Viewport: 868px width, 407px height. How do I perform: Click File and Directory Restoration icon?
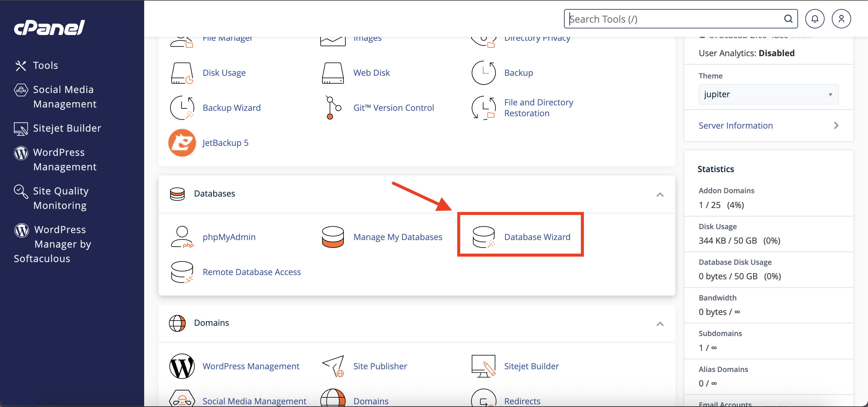483,108
